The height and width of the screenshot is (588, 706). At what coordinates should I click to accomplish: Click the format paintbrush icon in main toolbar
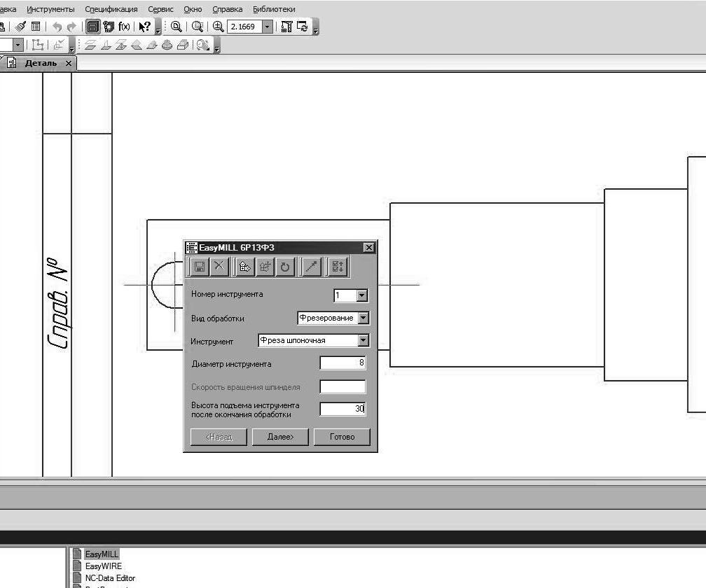[20, 27]
